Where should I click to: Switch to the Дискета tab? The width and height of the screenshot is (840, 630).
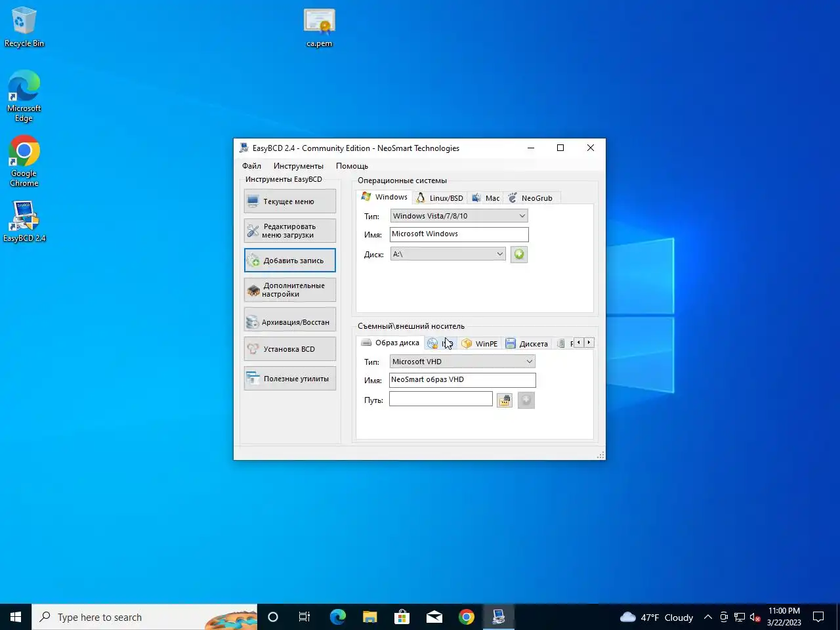tap(527, 343)
